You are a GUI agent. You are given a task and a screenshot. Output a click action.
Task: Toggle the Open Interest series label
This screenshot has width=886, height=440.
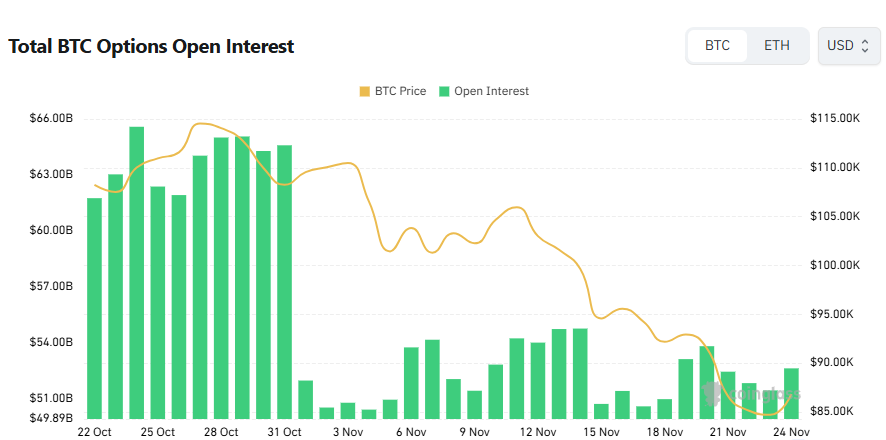pyautogui.click(x=491, y=92)
